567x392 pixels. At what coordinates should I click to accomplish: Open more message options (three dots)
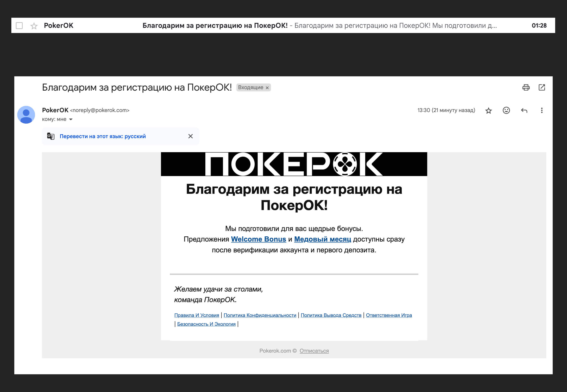click(x=542, y=110)
